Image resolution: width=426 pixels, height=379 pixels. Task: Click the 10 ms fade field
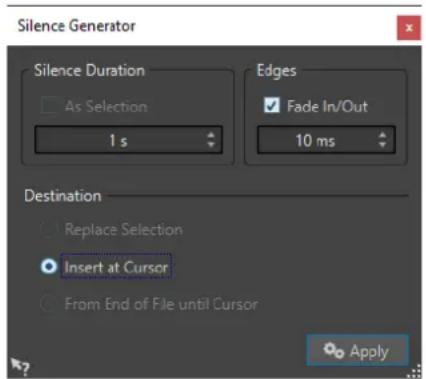pos(326,140)
